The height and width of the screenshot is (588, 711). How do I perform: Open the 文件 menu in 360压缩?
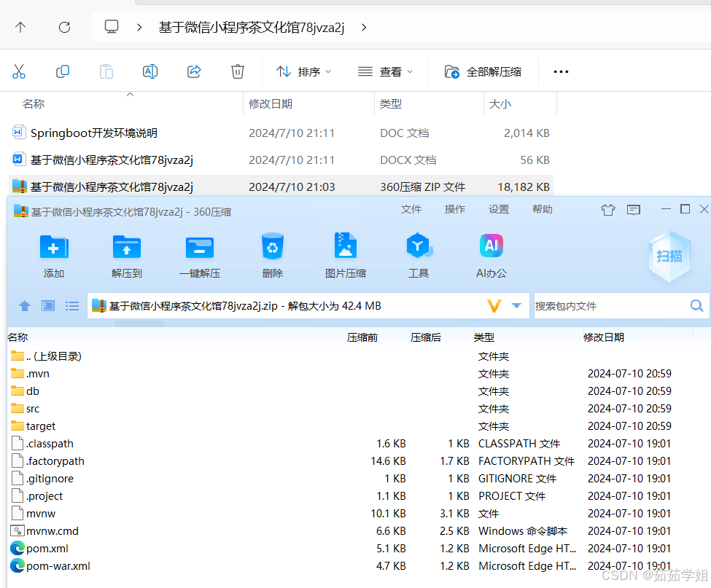point(411,209)
